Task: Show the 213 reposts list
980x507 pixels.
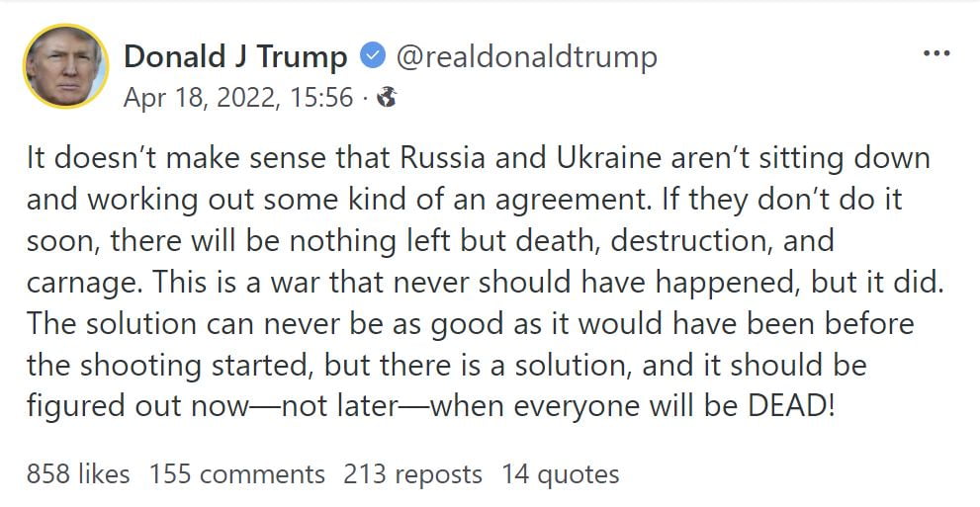Action: 412,474
